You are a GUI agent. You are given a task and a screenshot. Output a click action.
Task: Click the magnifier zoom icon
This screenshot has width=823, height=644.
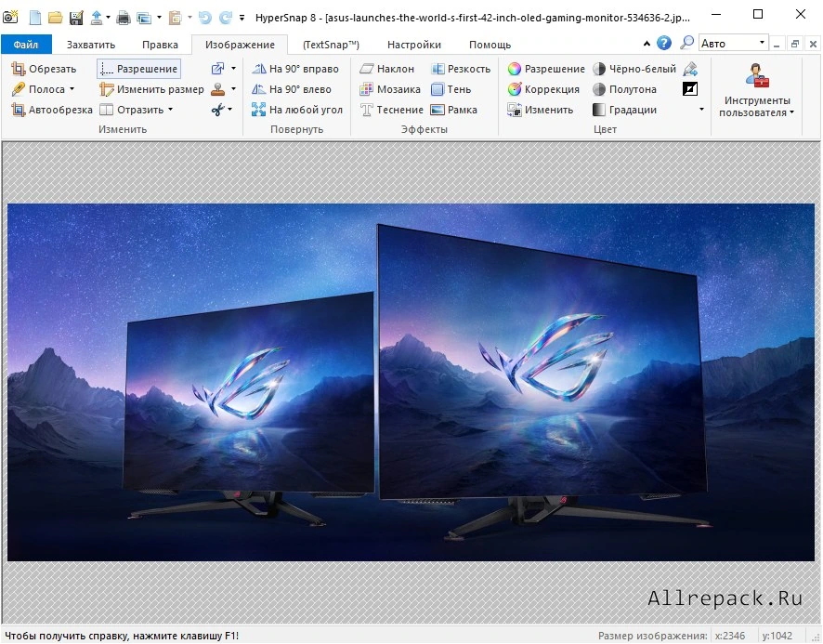point(686,43)
